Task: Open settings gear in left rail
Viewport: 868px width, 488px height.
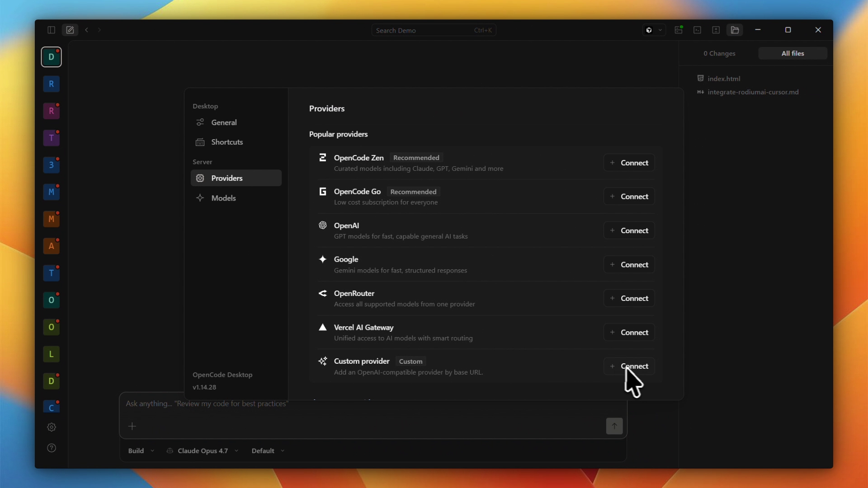Action: pos(52,427)
